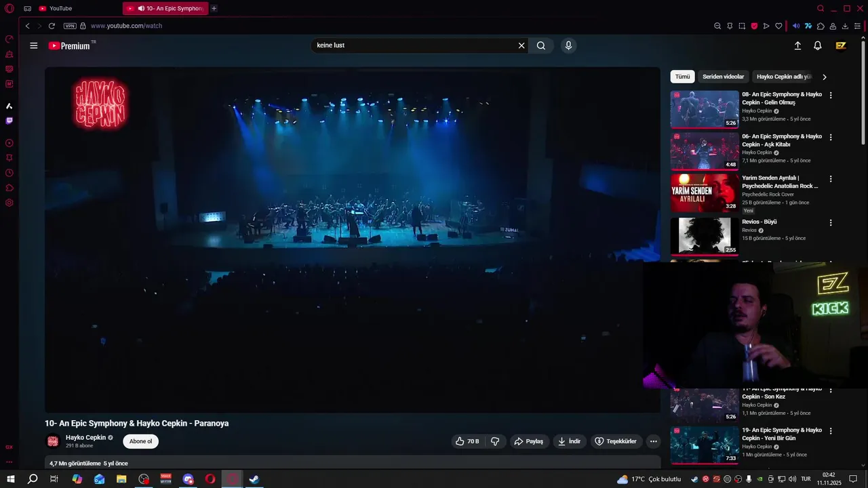Open YouTube notifications bell

coord(818,45)
